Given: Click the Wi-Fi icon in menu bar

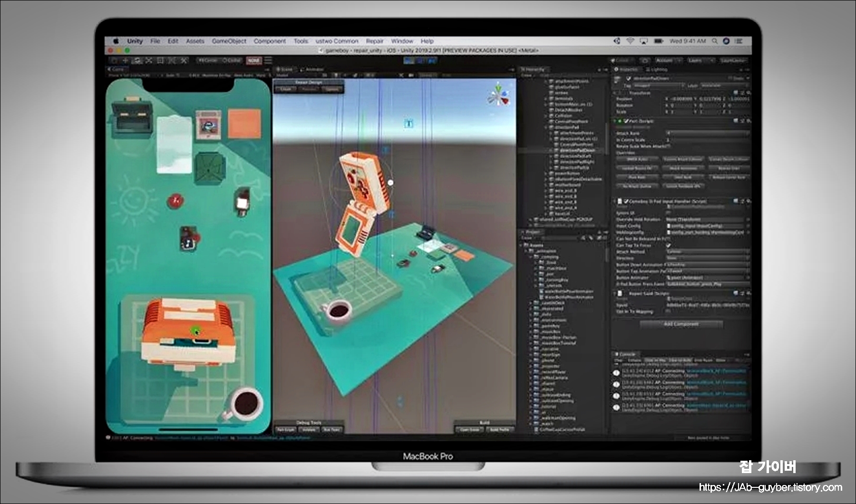Looking at the screenshot, I should point(630,41).
